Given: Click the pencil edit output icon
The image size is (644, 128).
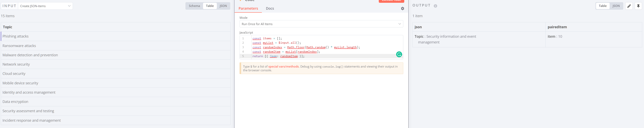Looking at the screenshot, I should pos(629,6).
